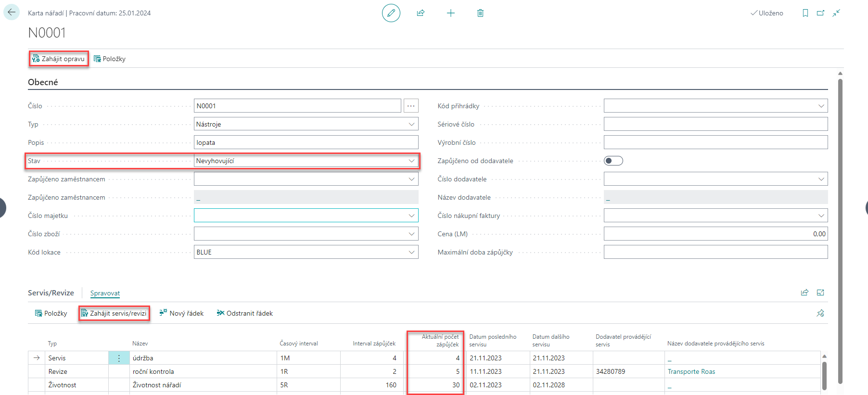868x395 pixels.
Task: Open the Typ dropdown arrow
Action: pos(411,124)
